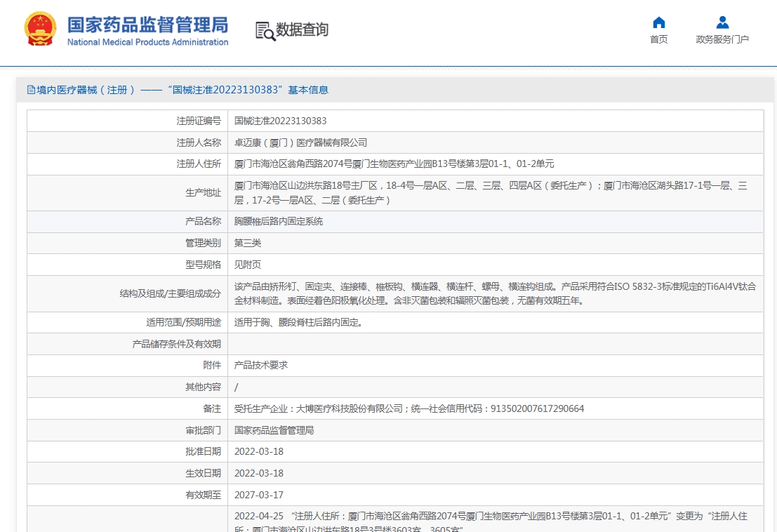Select the 型号规格 label
The image size is (777, 532).
pyautogui.click(x=203, y=265)
